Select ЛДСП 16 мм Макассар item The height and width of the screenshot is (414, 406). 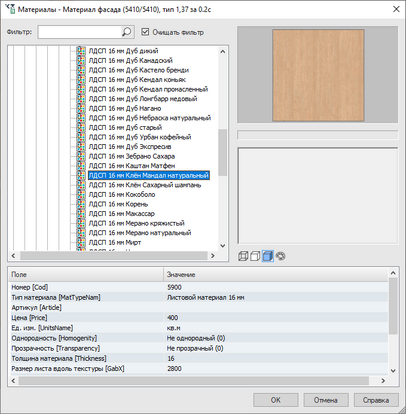coord(122,213)
